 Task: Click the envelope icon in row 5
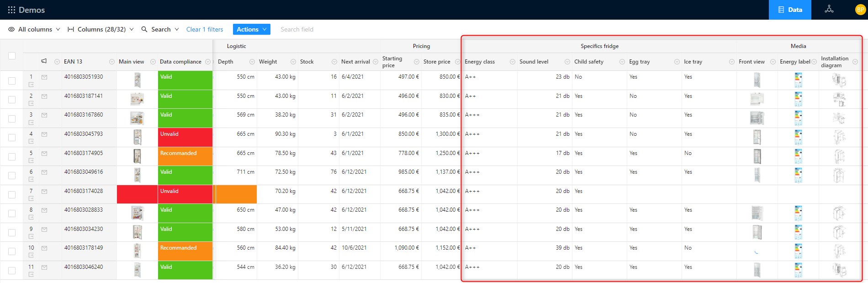click(x=44, y=154)
